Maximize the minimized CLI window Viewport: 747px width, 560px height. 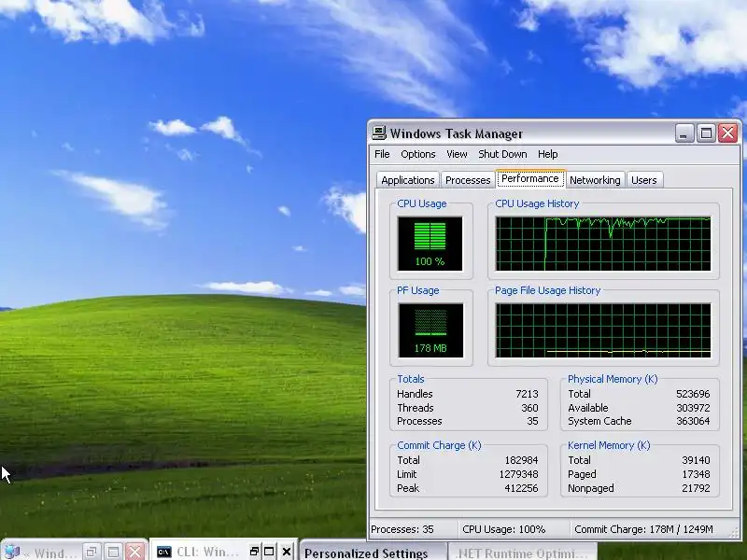click(x=269, y=552)
